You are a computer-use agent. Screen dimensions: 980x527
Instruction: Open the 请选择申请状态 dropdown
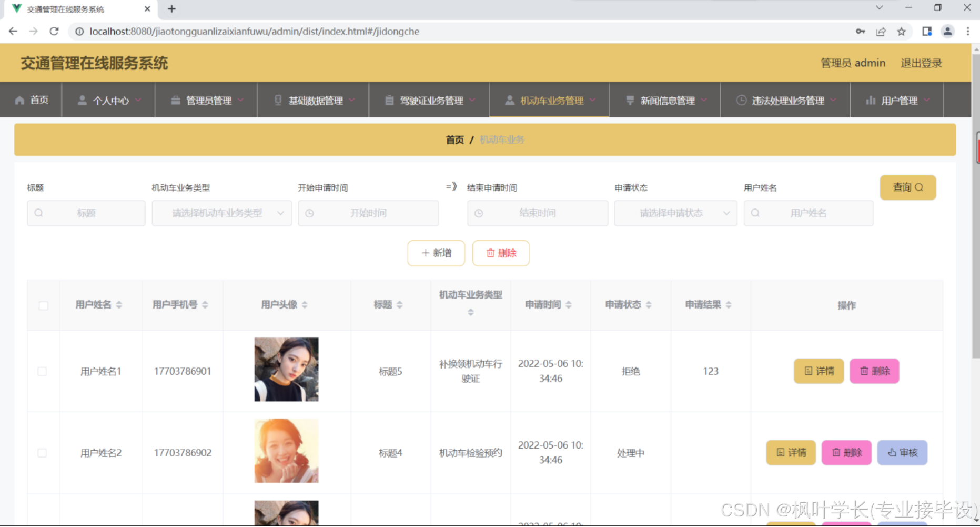click(676, 213)
